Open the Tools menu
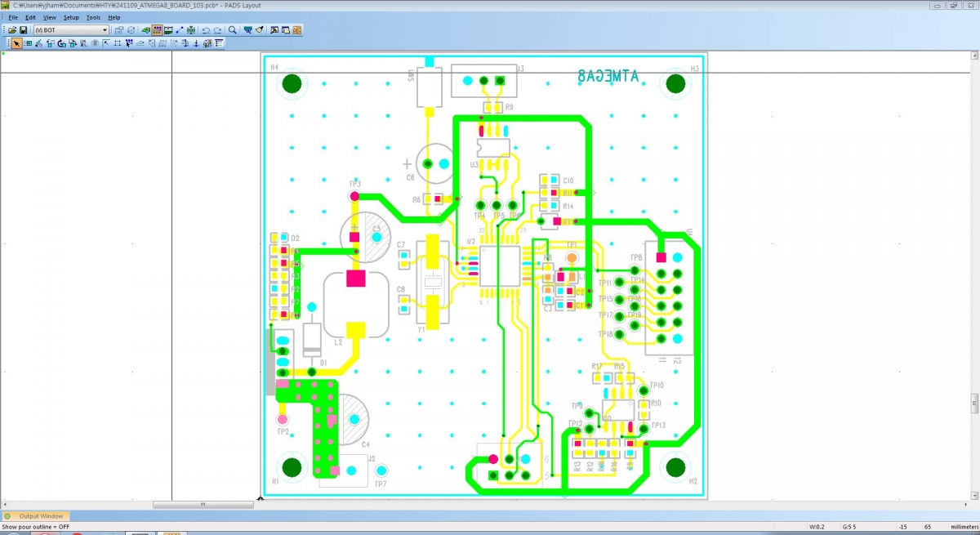The width and height of the screenshot is (980, 535). (93, 17)
